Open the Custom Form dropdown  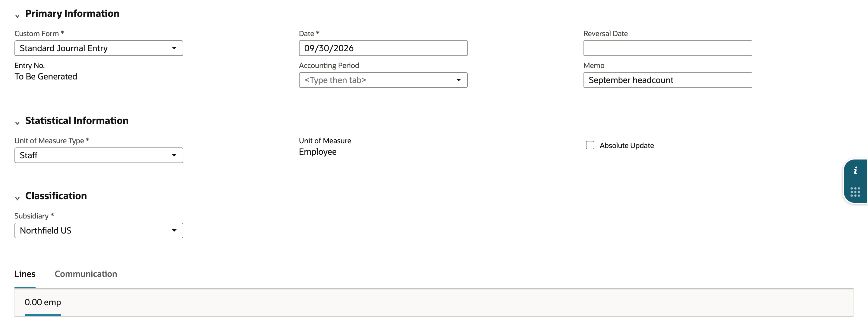(x=99, y=48)
